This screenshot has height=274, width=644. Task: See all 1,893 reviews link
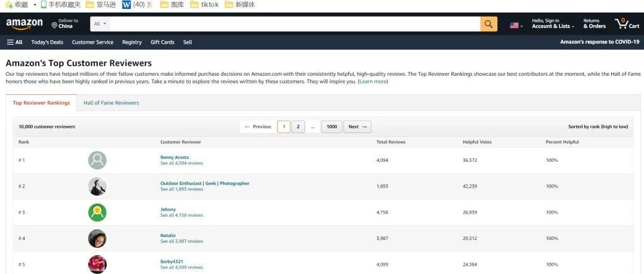[x=181, y=189]
